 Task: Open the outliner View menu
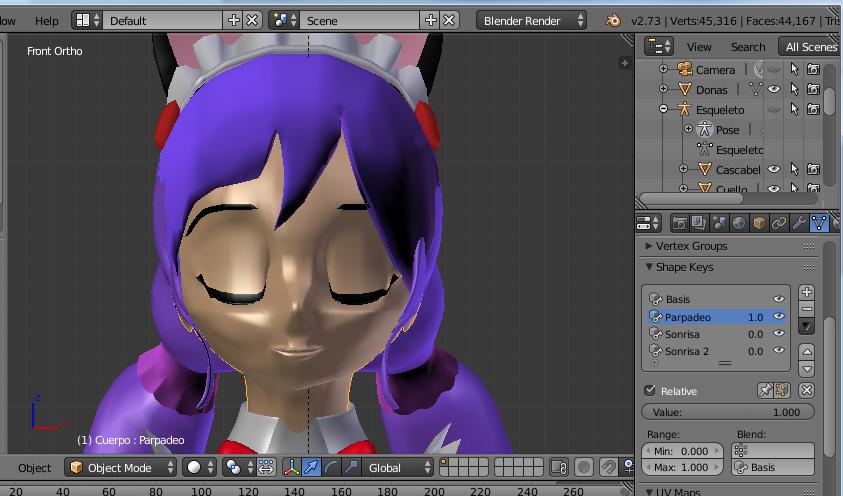coord(699,47)
